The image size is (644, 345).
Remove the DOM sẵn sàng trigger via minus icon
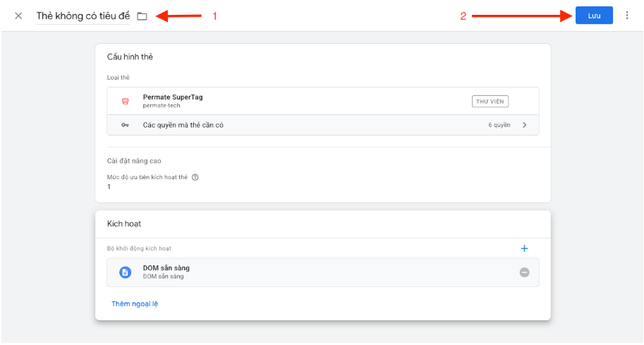pos(524,272)
